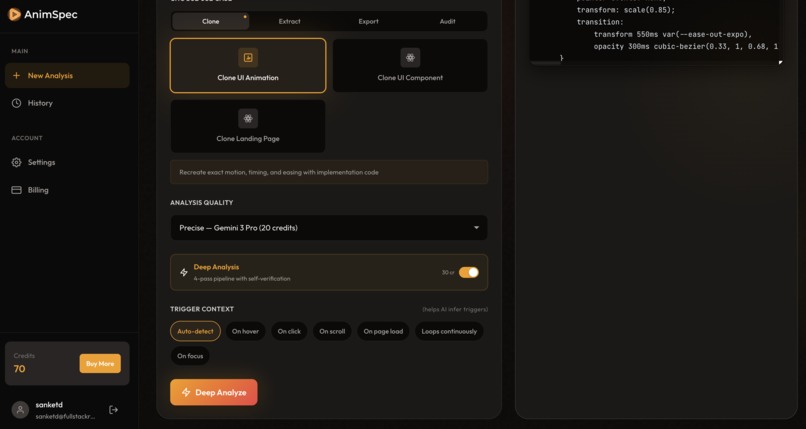Open New Analysis in sidebar

pos(67,76)
